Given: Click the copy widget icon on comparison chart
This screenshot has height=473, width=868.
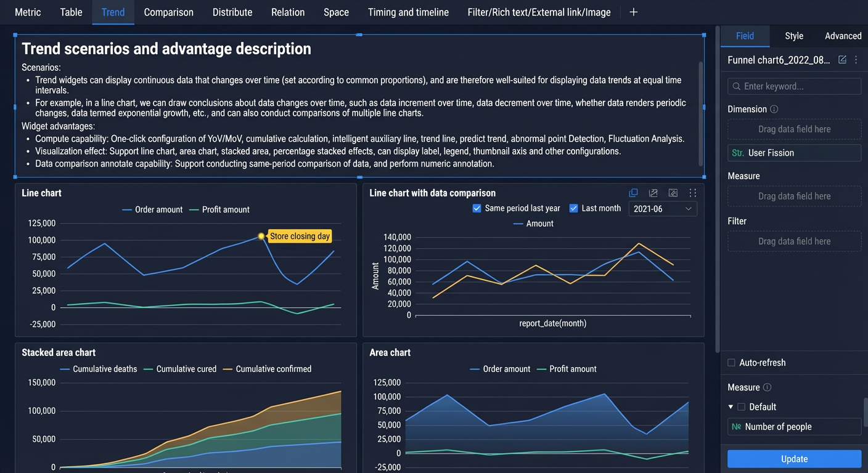Looking at the screenshot, I should [x=633, y=193].
